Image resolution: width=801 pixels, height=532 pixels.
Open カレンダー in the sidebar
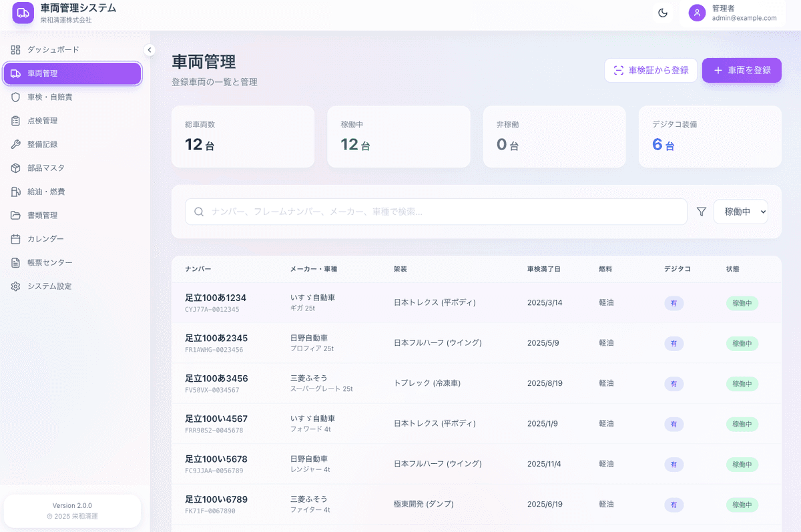45,239
